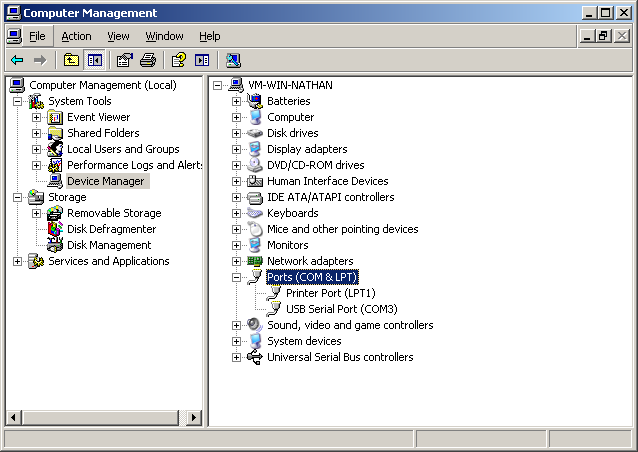Click the IDE ATA/ATAPI controllers icon
The height and width of the screenshot is (452, 638).
[255, 197]
